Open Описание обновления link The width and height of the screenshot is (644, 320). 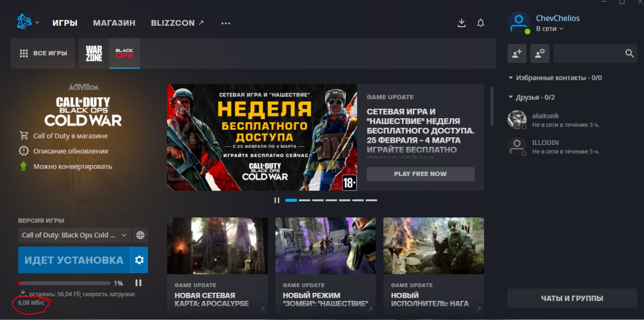(70, 151)
